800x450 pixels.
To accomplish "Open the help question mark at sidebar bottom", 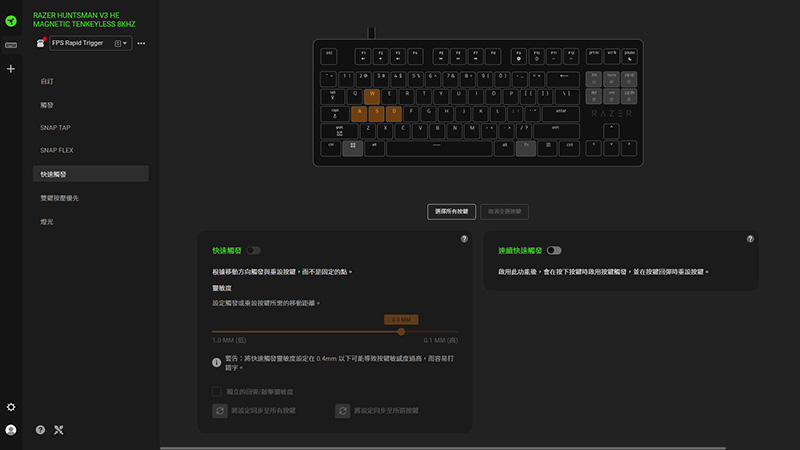I will [x=40, y=430].
